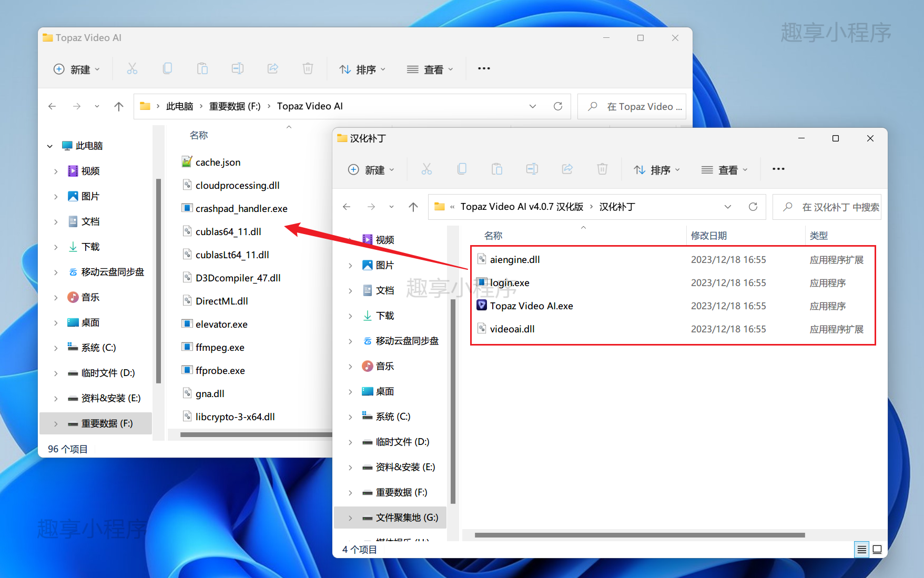924x578 pixels.
Task: Collapse 此电脑 in Topaz Video AI sidebar
Action: (x=50, y=146)
